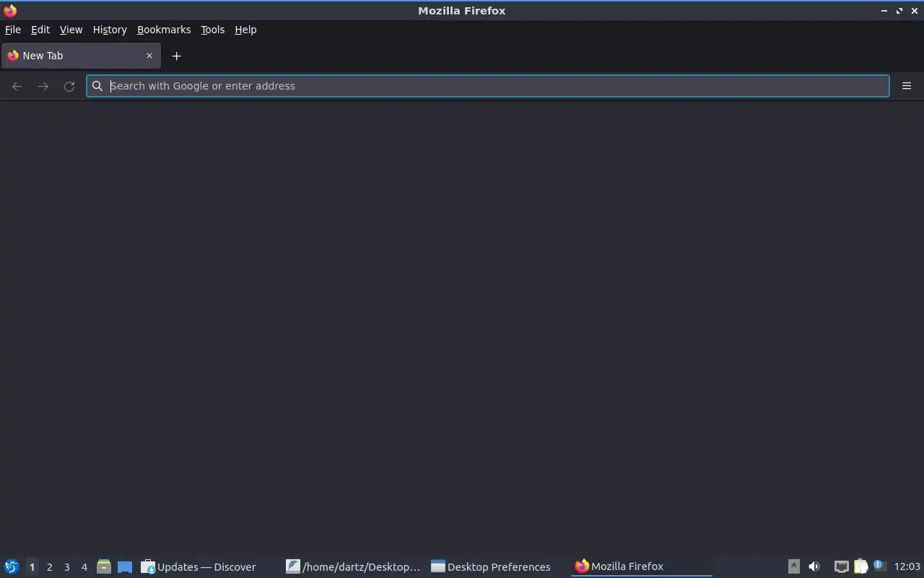Open the clipboard manager tray icon
This screenshot has height=578, width=924.
coord(860,566)
